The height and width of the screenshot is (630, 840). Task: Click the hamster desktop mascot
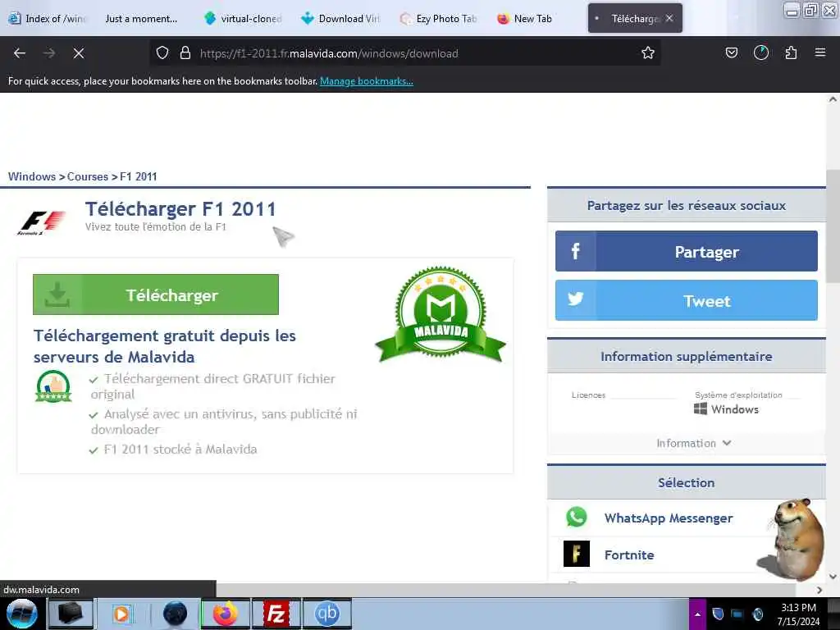click(793, 538)
